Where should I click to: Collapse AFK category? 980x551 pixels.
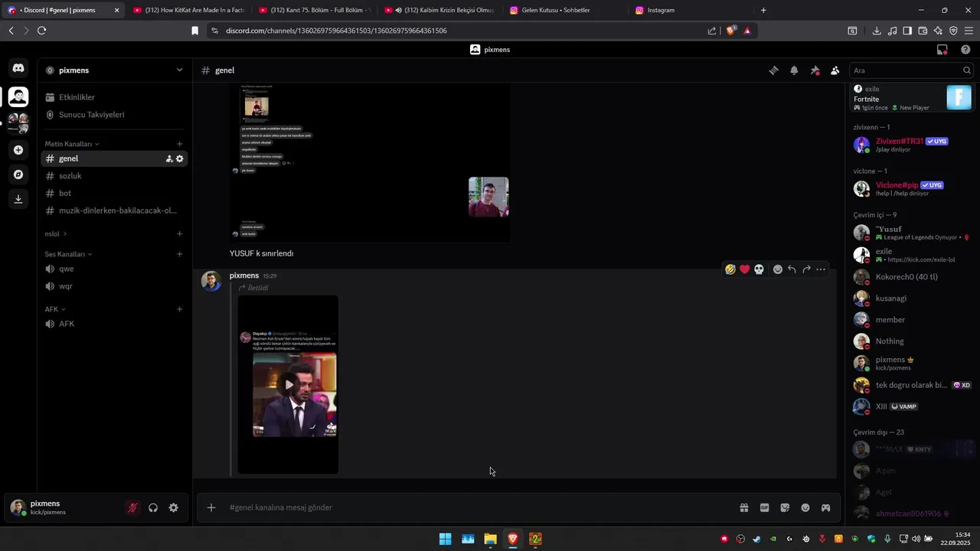[x=54, y=309]
